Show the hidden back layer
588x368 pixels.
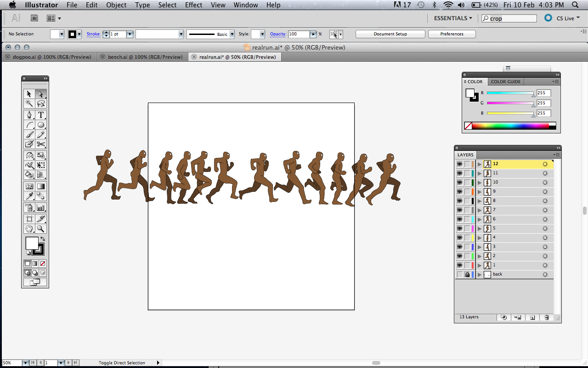click(459, 275)
